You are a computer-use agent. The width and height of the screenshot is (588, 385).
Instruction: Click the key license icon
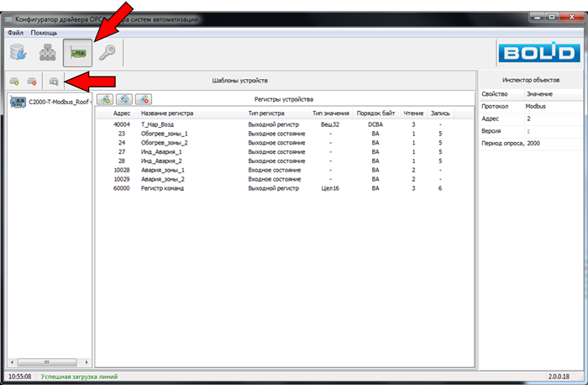coord(107,53)
